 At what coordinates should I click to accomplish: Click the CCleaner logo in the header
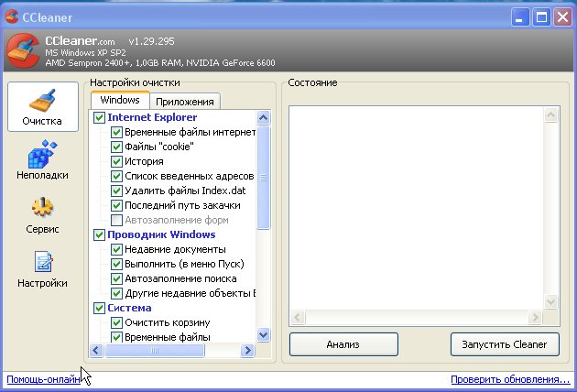23,50
